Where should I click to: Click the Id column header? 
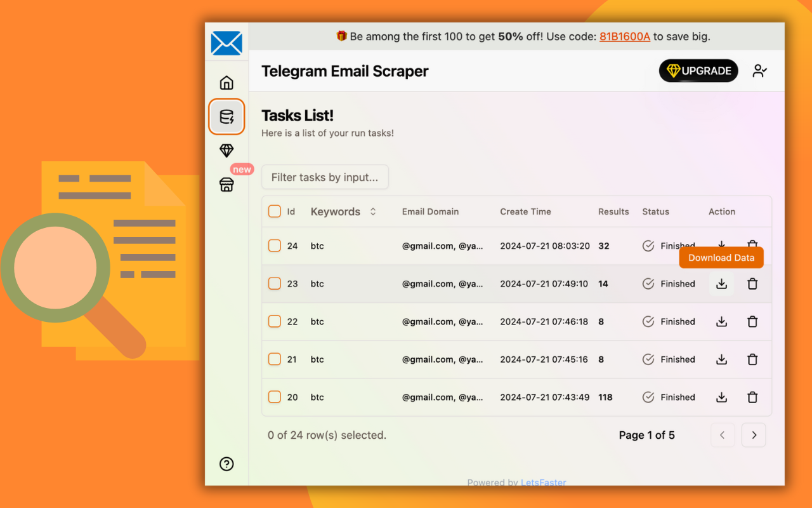(291, 211)
